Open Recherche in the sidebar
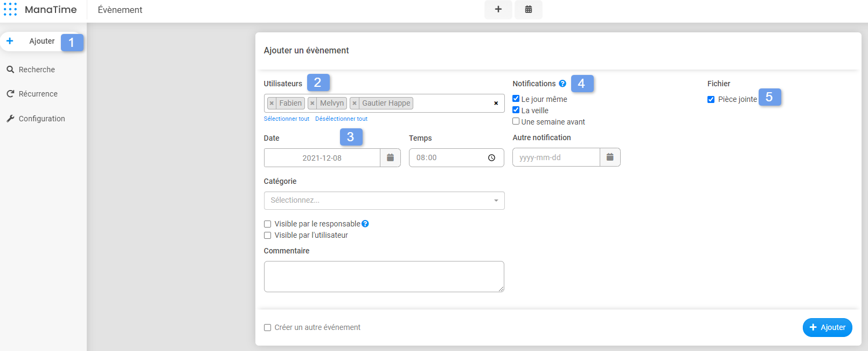 [x=37, y=70]
